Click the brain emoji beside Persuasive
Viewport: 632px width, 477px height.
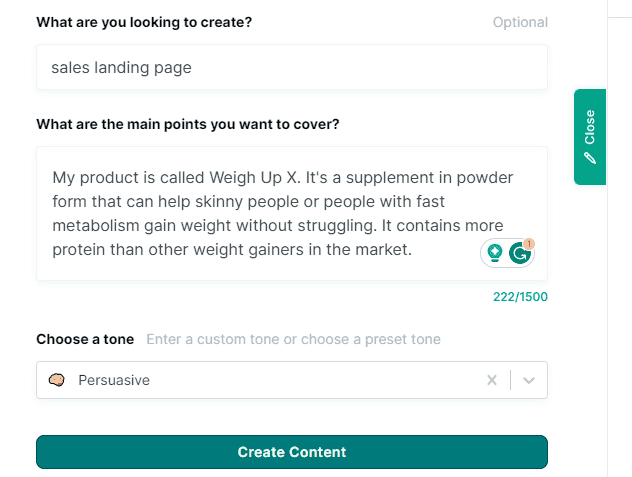[57, 380]
